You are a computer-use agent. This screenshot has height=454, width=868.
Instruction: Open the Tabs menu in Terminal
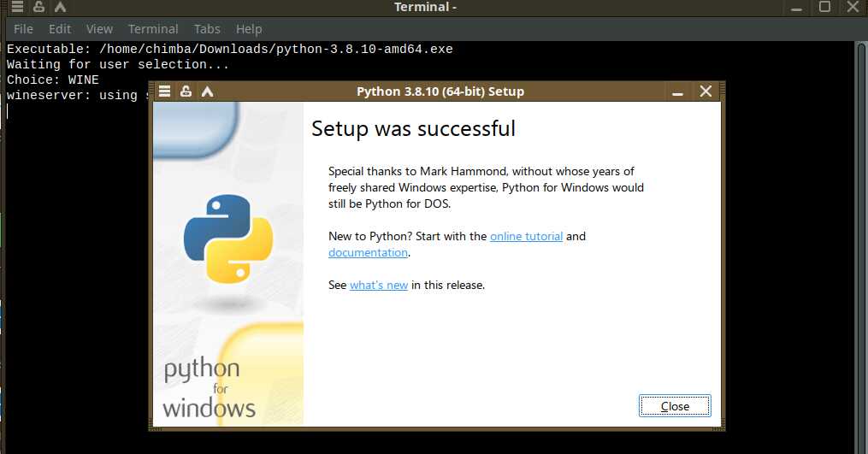(x=207, y=29)
